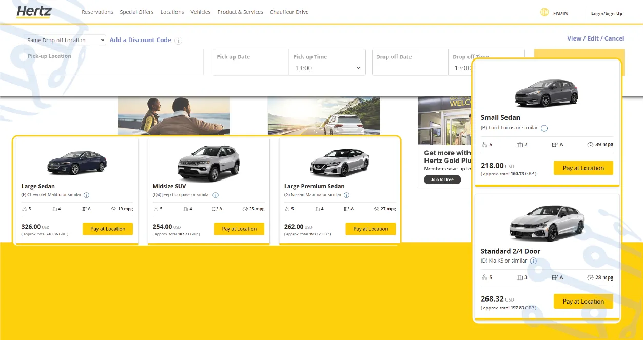644x340 pixels.
Task: Click the info icon next to Ford Focus
Action: point(544,128)
